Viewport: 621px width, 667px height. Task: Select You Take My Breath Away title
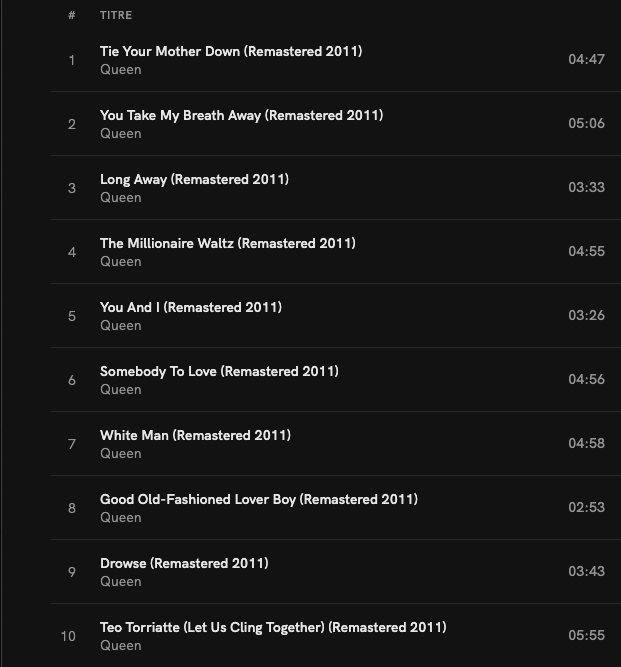point(241,115)
